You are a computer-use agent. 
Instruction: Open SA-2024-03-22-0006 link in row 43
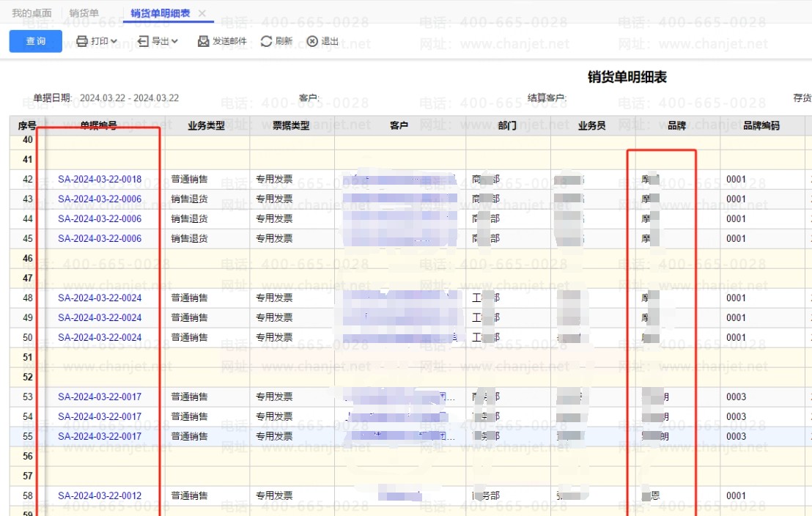coord(100,199)
